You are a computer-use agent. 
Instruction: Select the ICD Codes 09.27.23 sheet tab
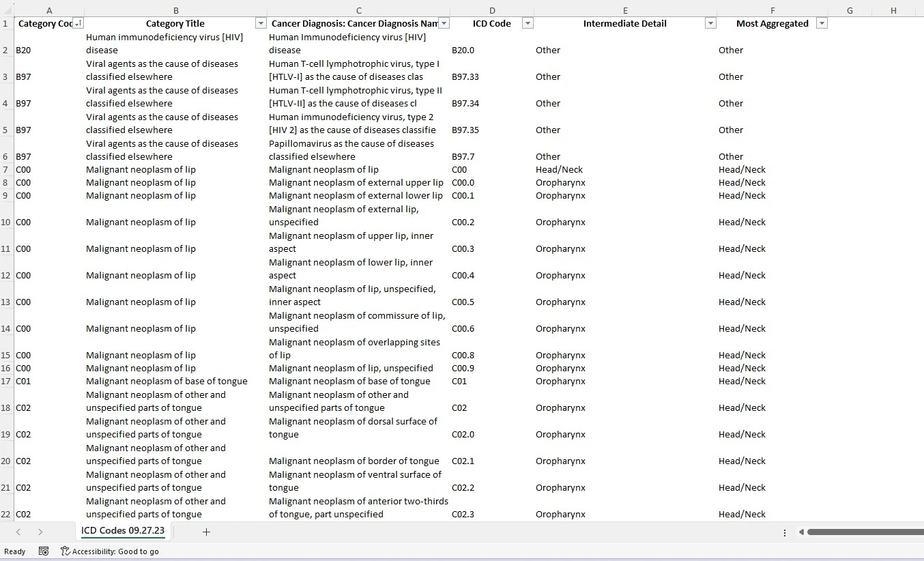pos(123,531)
